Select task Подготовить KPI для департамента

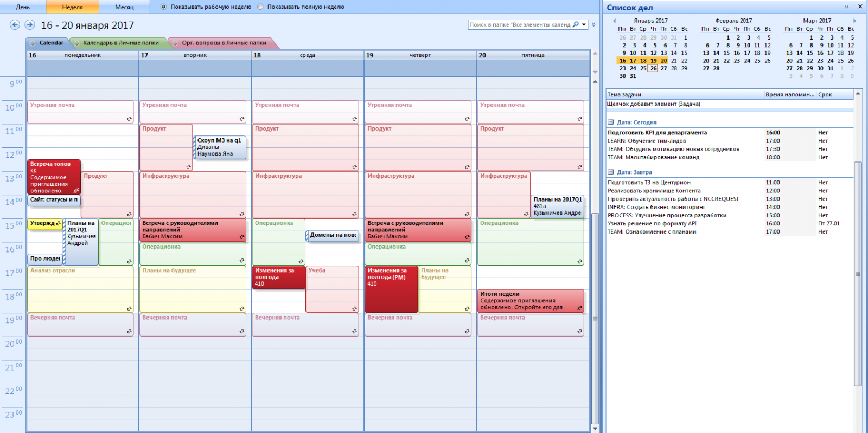(729, 133)
